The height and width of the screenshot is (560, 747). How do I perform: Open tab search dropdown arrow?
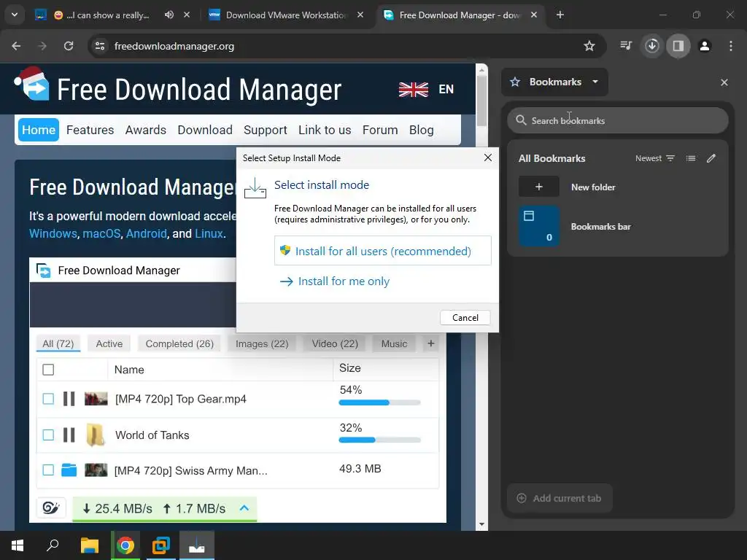(x=15, y=15)
